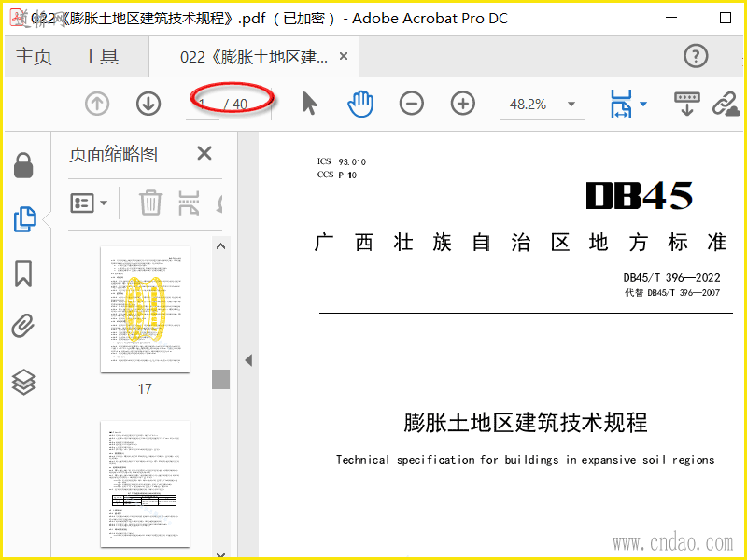Click thumbnail scrollbar up arrow
747x560 pixels.
(220, 246)
